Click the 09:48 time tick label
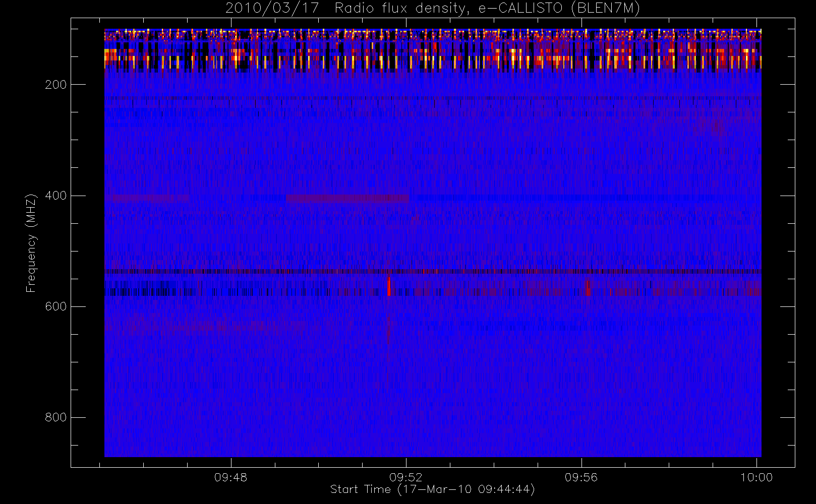This screenshot has height=504, width=816. (231, 477)
